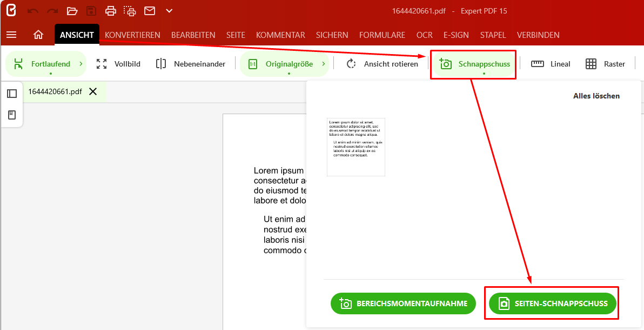Redo the last action

52,11
